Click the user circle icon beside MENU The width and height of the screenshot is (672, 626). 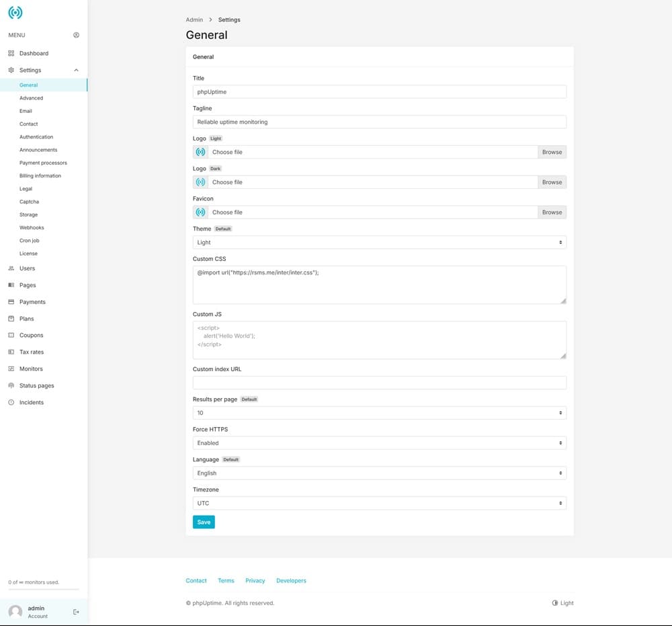(76, 35)
